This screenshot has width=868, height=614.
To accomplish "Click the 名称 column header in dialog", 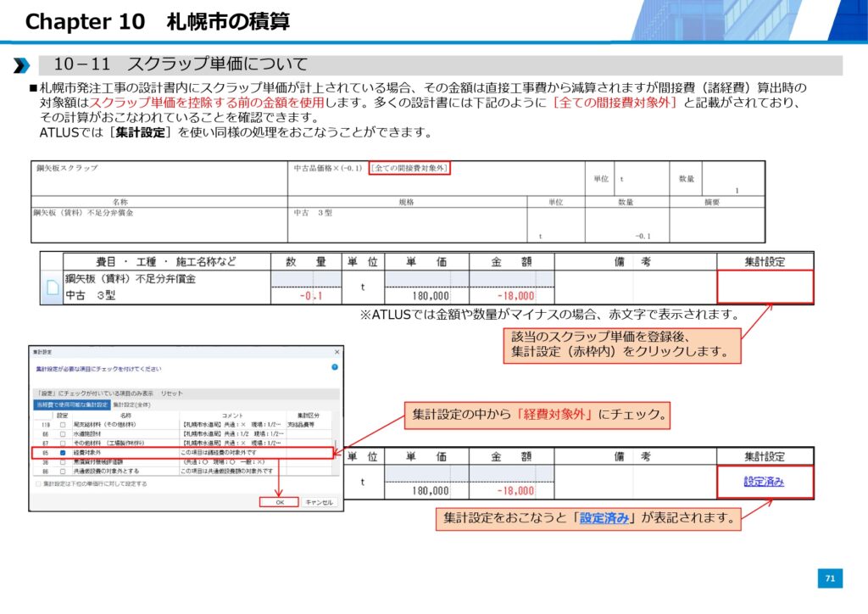I will click(x=125, y=416).
